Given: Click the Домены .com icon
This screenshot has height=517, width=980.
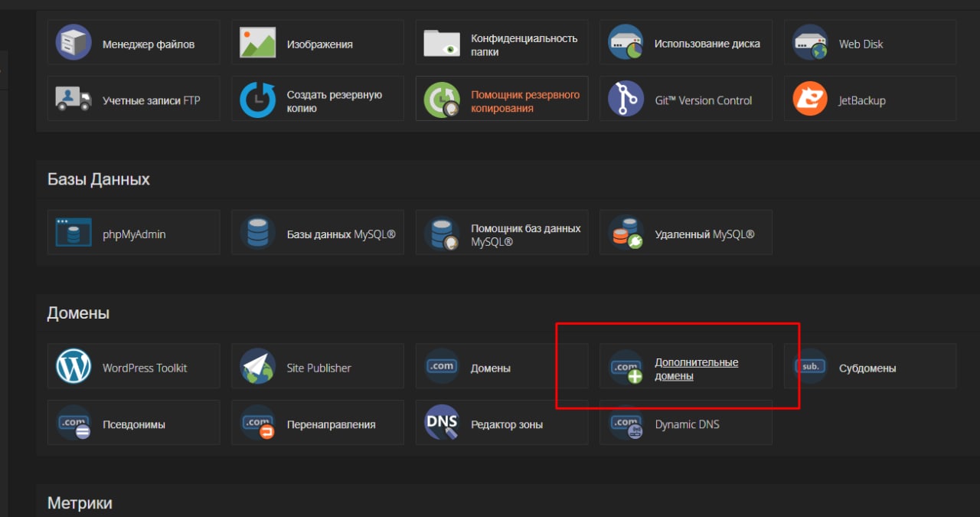Looking at the screenshot, I should (442, 367).
